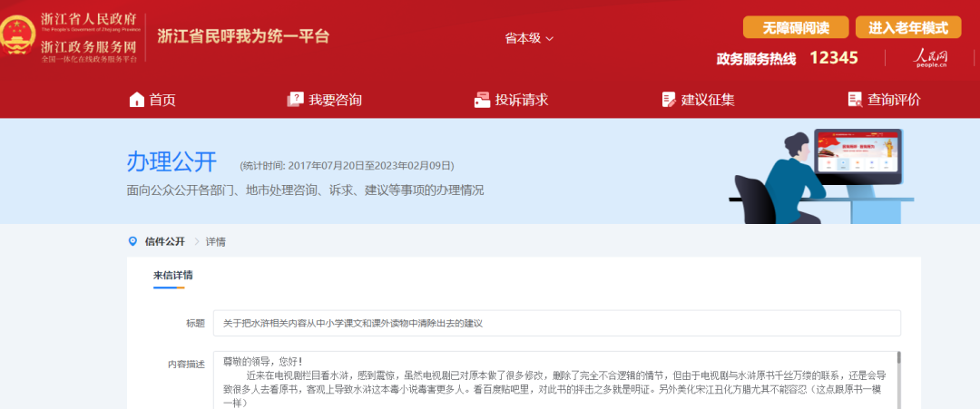Click the 无障碍阅读 button

796,27
